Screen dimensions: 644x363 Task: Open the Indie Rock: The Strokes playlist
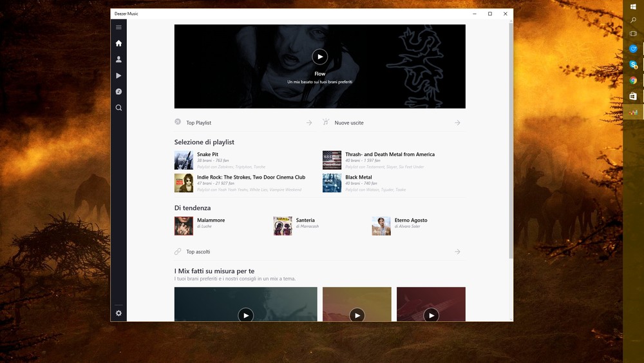pyautogui.click(x=251, y=177)
